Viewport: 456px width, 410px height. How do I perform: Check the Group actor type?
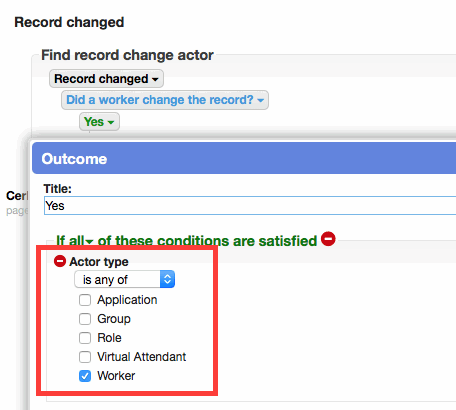pos(85,319)
